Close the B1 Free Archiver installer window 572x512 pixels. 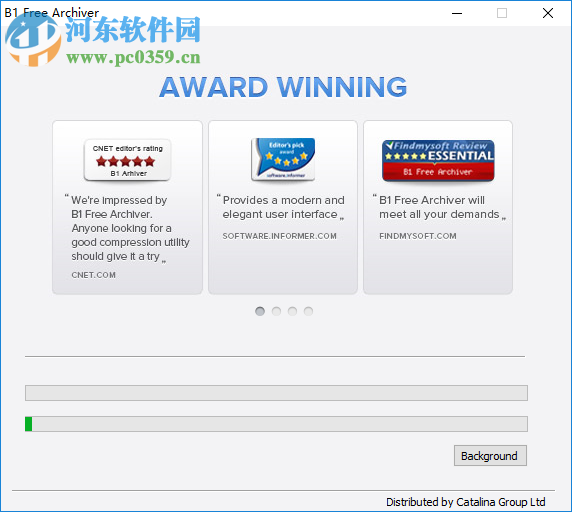(x=548, y=13)
